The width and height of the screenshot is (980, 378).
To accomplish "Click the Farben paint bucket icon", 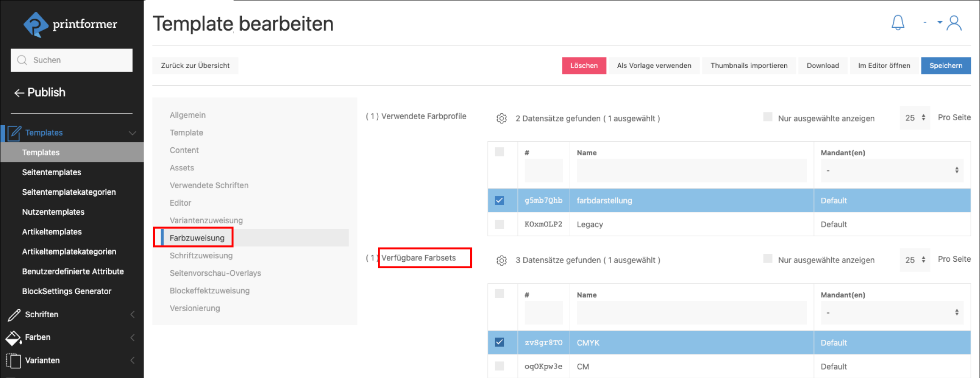I will [x=13, y=338].
